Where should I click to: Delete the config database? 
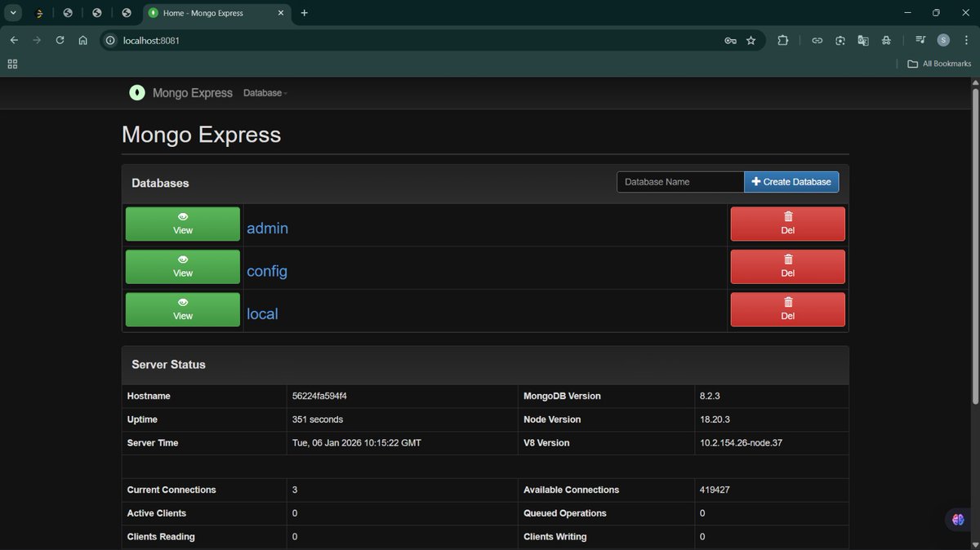pos(788,267)
